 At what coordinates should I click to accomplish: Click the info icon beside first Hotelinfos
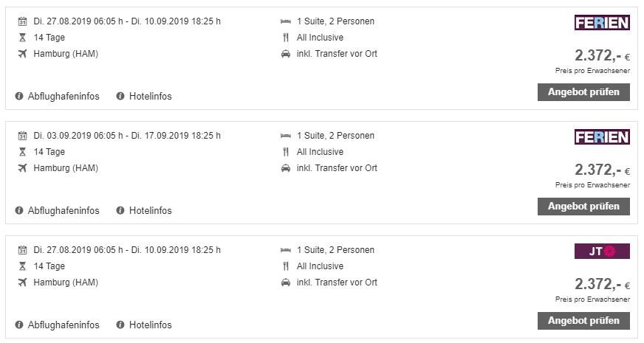pos(120,96)
